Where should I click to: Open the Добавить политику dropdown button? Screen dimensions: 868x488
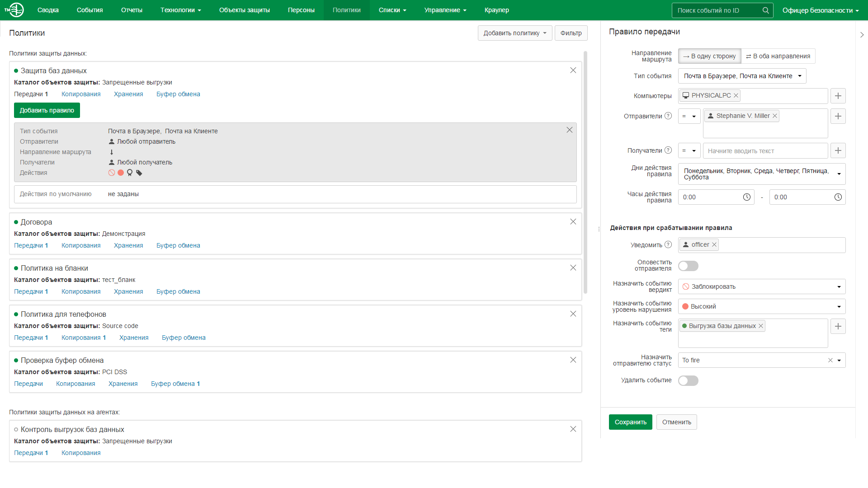pyautogui.click(x=514, y=33)
